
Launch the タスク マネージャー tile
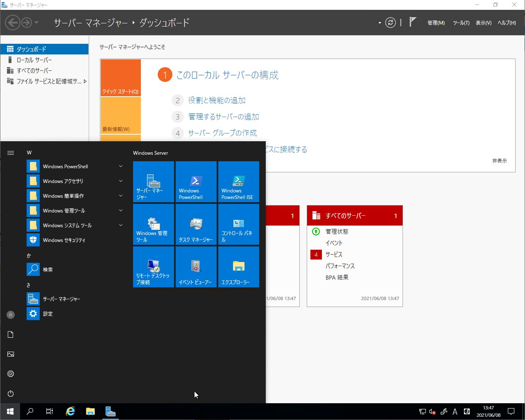[x=196, y=224]
